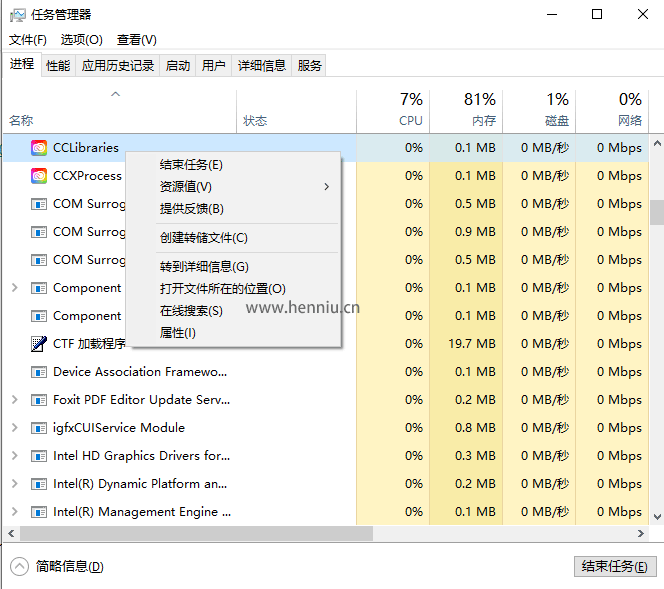Select the CCXProcess process name
The image size is (664, 589).
[x=87, y=176]
